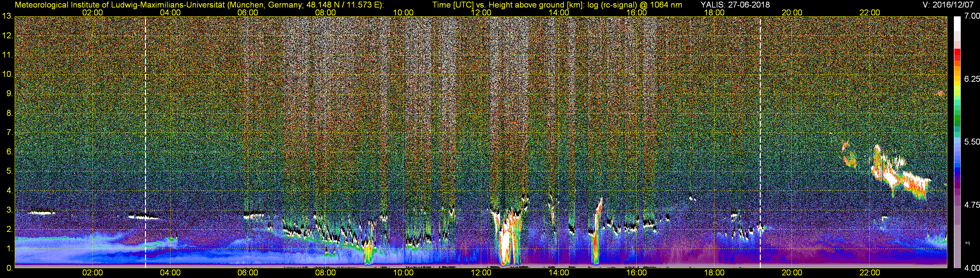The height and width of the screenshot is (278, 980).
Task: Click the 12. height axis label
Action: coord(7,36)
